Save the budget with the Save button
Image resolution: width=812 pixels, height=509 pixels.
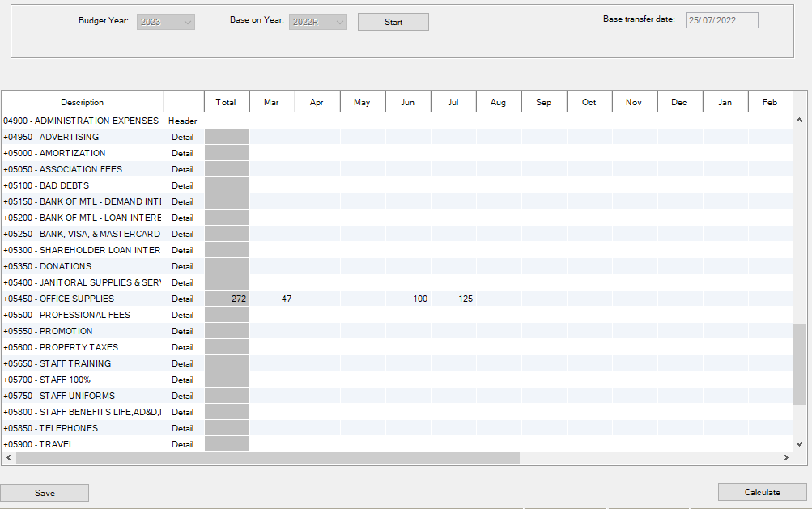[45, 493]
